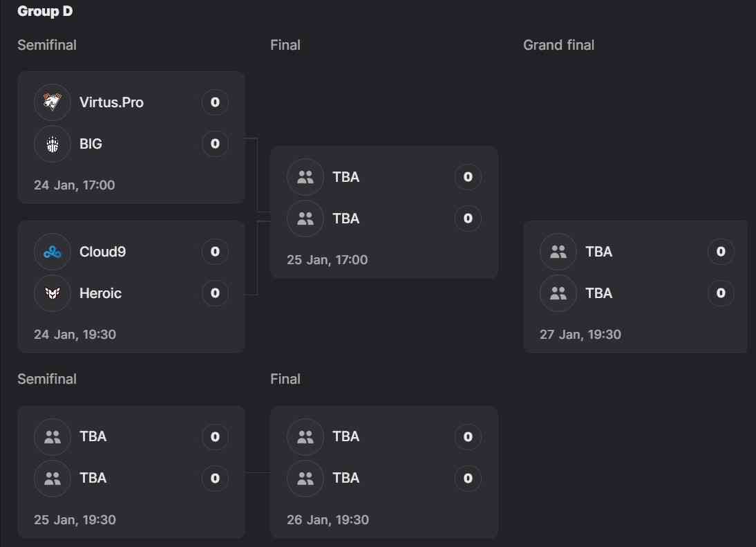Click Heroic's score badge
Screen dimensions: 756x547
pos(215,293)
